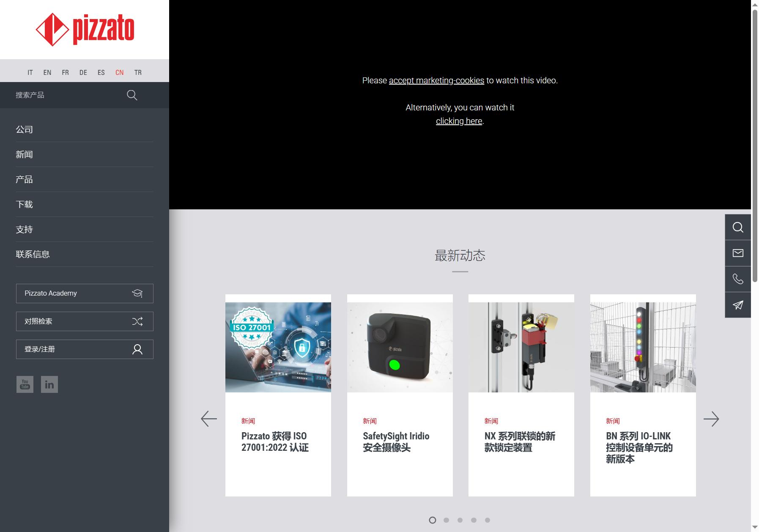The image size is (759, 532).
Task: Open the 新闻 menu item in sidebar
Action: pos(85,155)
